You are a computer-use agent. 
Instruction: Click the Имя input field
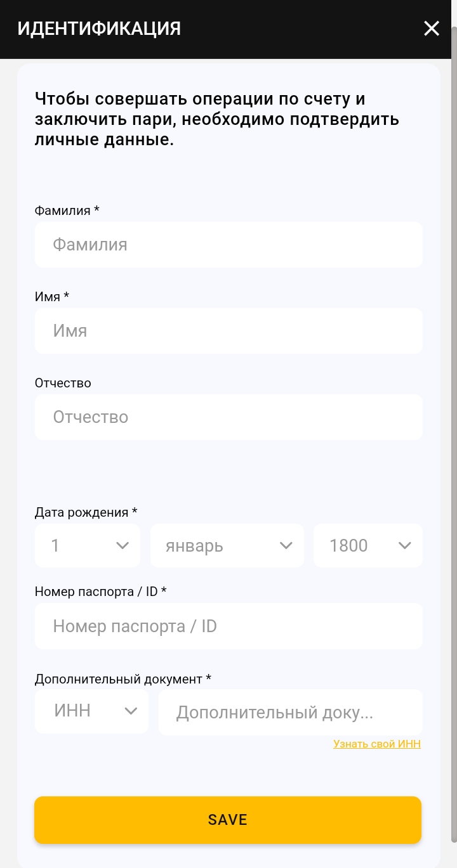[x=228, y=331]
